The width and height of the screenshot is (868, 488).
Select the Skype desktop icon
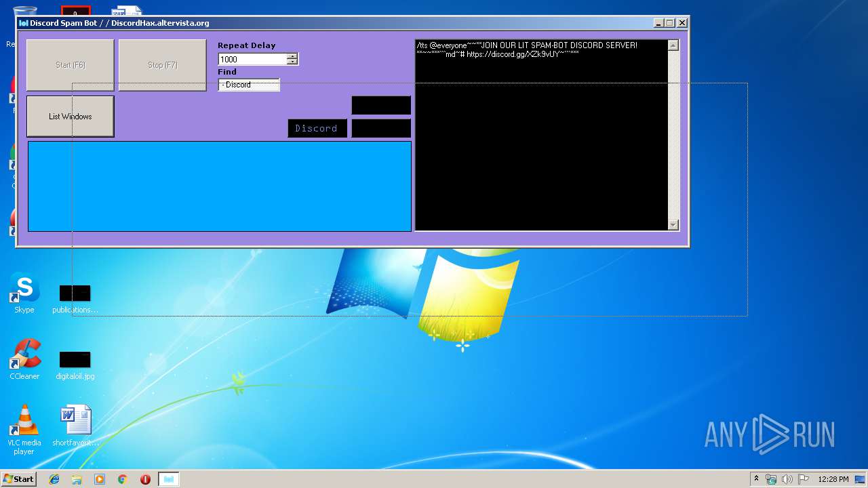[24, 293]
